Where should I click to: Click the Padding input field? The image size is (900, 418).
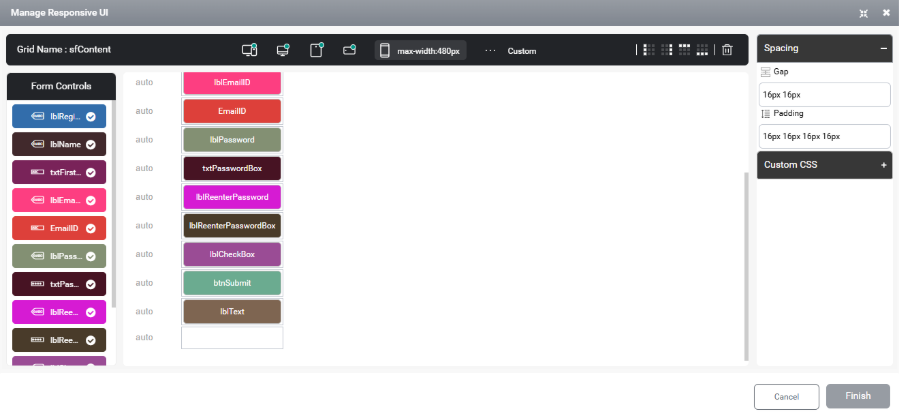click(824, 137)
